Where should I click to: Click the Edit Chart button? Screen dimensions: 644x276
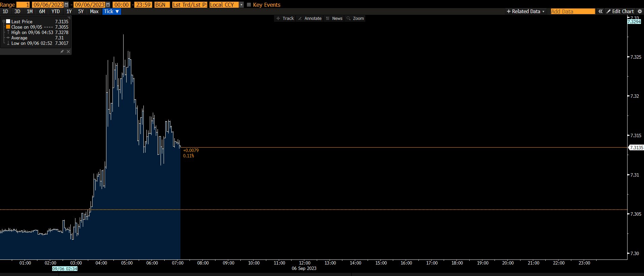[x=620, y=11]
